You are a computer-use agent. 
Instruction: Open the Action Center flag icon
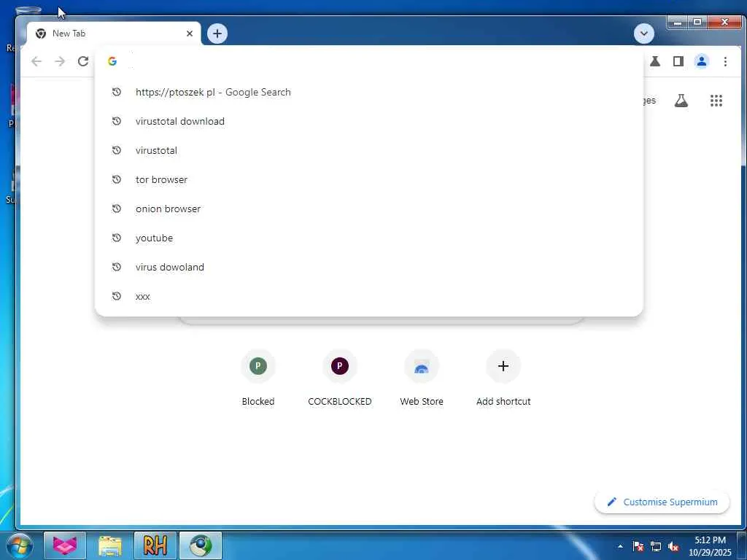click(x=638, y=547)
